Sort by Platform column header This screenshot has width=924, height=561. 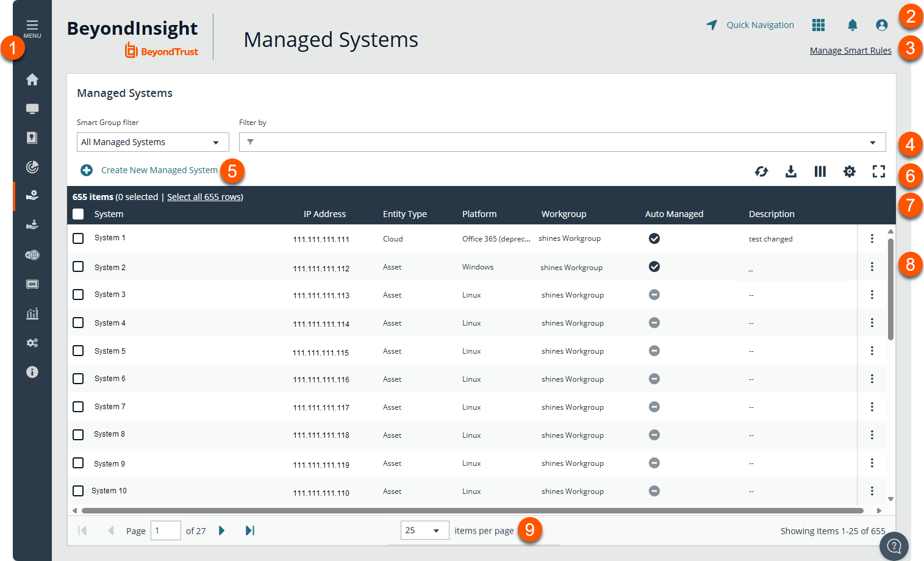[479, 214]
